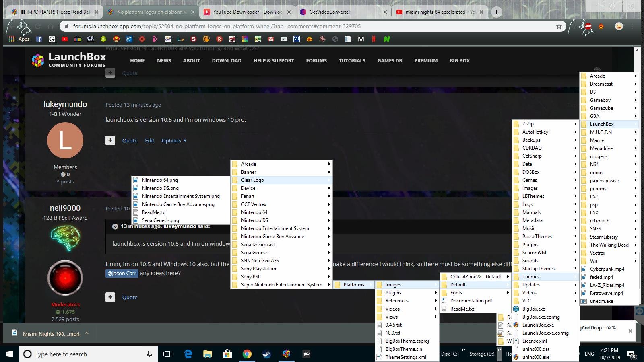Screen dimensions: 644x362
Task: Open the Facebook bookmark icon
Action: [x=39, y=39]
